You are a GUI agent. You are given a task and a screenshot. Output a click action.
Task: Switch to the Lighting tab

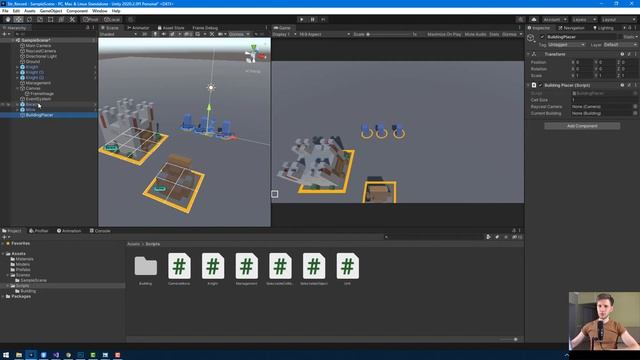(603, 28)
